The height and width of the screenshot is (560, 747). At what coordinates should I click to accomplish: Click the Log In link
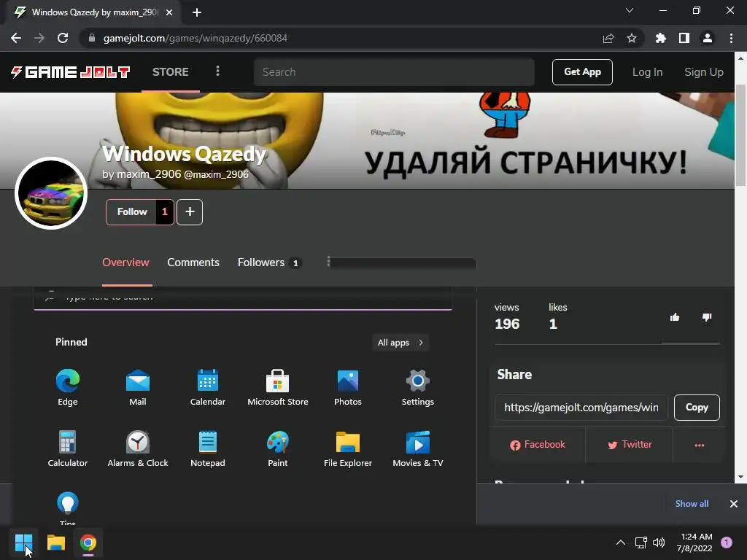point(648,72)
